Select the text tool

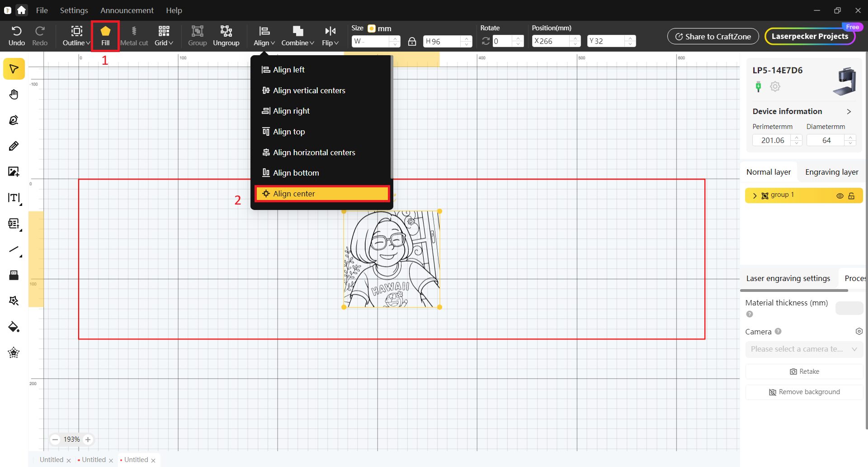14,198
